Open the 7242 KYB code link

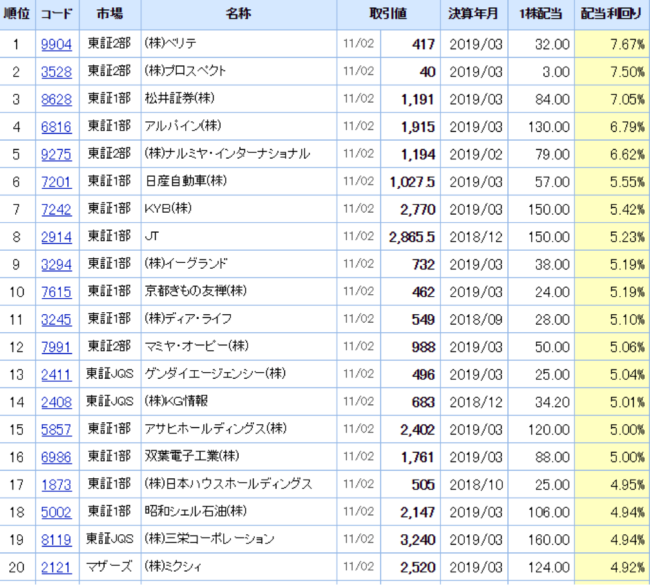pos(56,209)
